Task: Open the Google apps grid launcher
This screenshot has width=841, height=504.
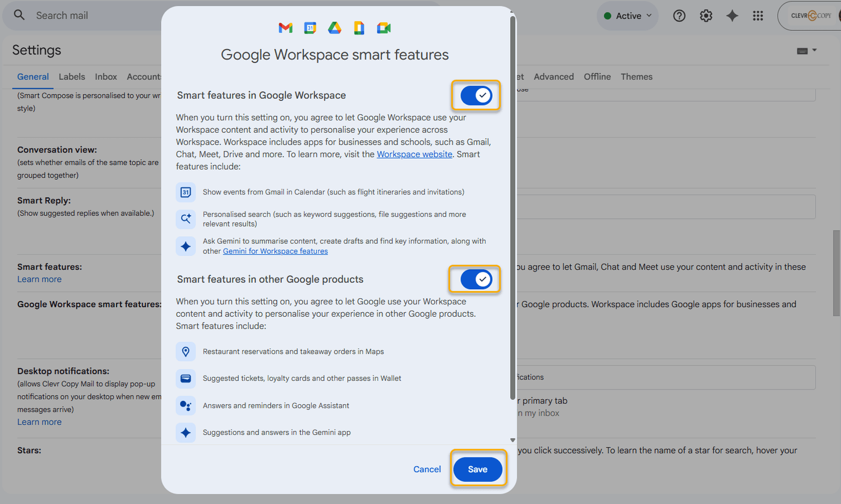Action: pos(758,16)
